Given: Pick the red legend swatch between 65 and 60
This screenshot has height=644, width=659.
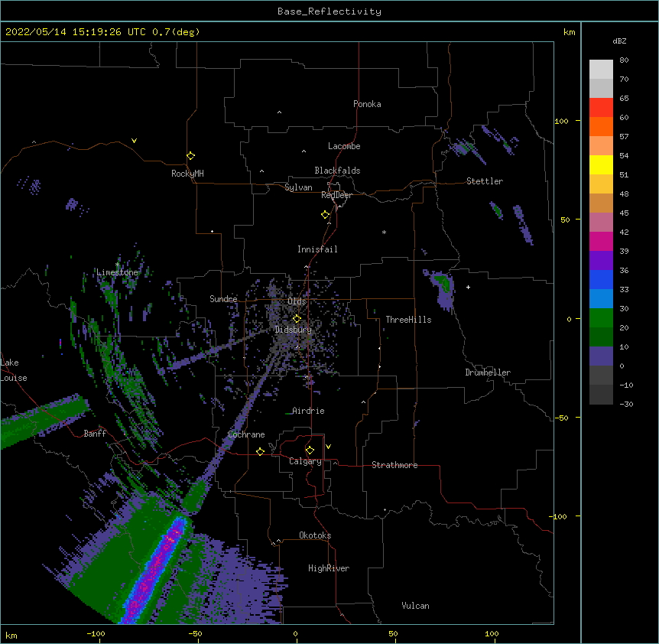Looking at the screenshot, I should (x=601, y=108).
